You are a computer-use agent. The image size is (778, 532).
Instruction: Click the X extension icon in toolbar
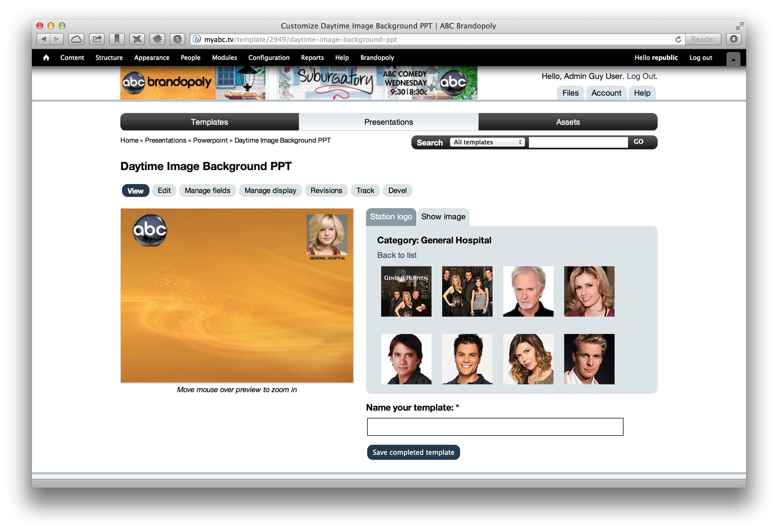[137, 39]
